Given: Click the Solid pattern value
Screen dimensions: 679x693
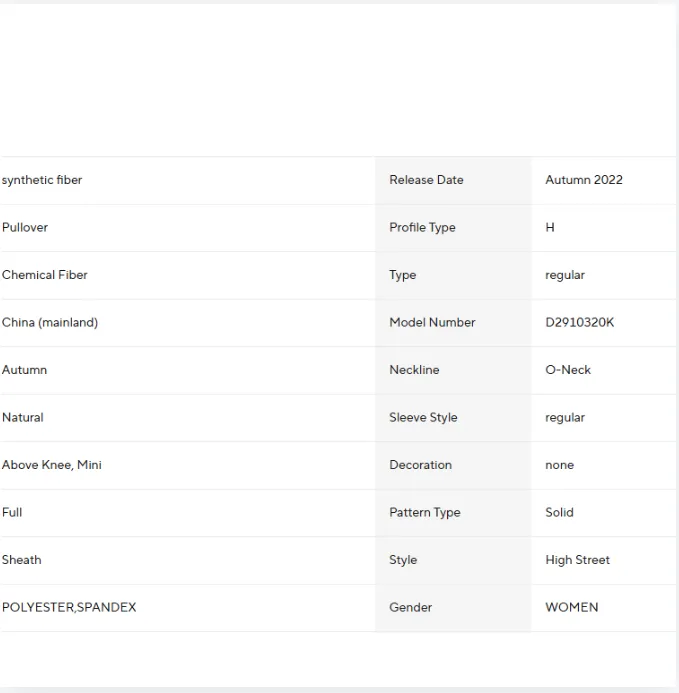Looking at the screenshot, I should click(559, 513).
